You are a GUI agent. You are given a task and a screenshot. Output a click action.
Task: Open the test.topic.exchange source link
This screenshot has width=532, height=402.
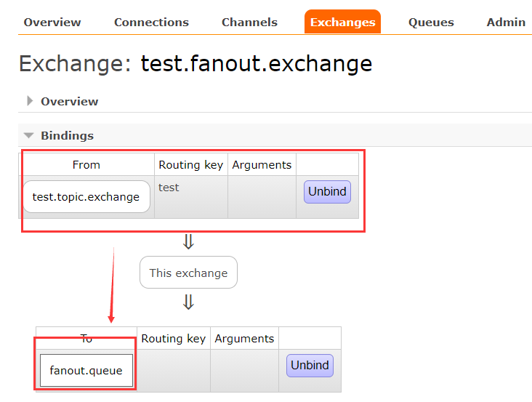pos(86,197)
